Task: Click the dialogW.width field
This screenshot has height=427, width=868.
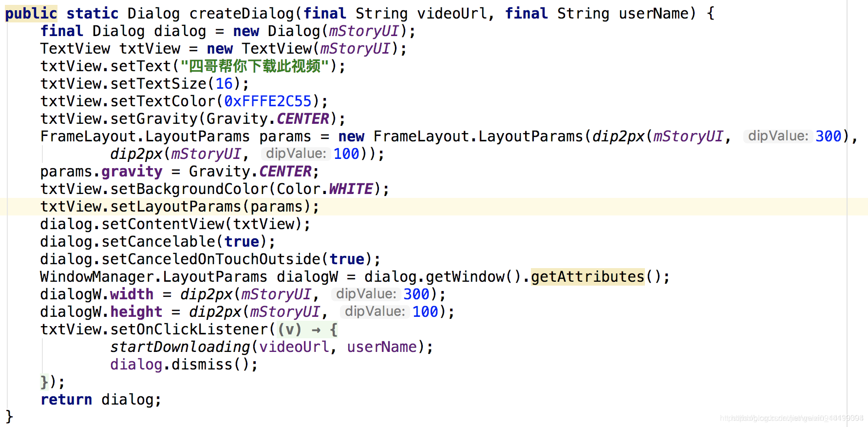Action: [x=132, y=294]
